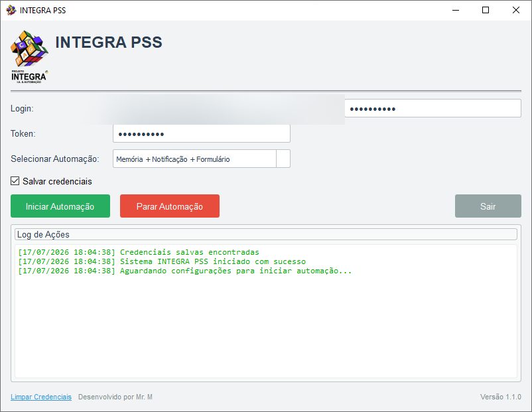Start automation with the Iniciar Automação button
Viewport: 532px width, 412px height.
pos(60,206)
